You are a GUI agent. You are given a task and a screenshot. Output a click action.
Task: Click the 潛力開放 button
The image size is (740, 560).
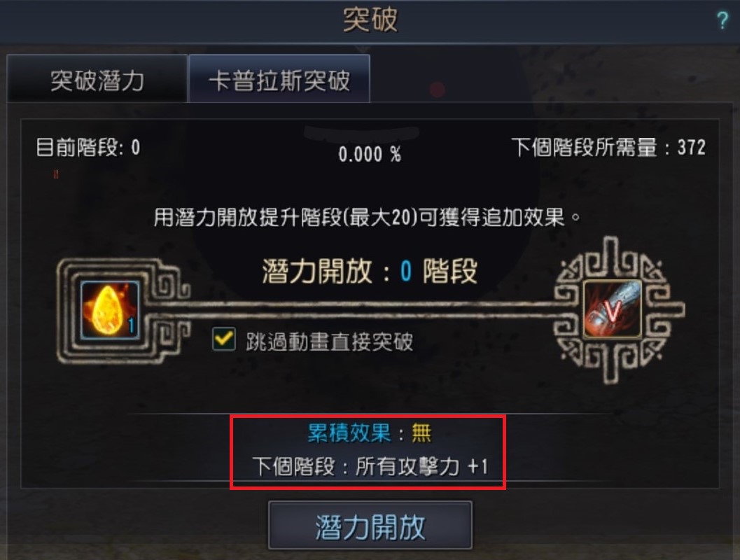click(x=370, y=525)
